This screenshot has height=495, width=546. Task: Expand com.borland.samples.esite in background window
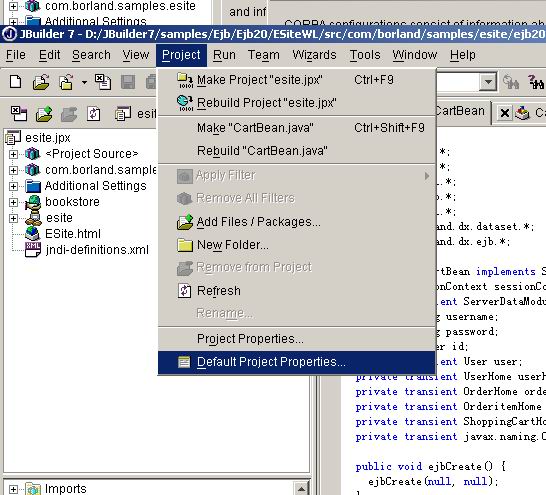pos(13,6)
